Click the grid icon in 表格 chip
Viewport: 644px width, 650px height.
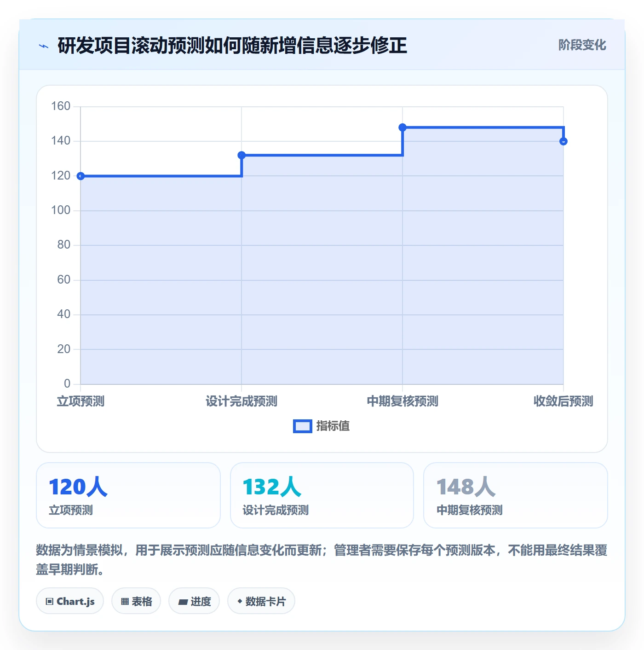pyautogui.click(x=125, y=601)
